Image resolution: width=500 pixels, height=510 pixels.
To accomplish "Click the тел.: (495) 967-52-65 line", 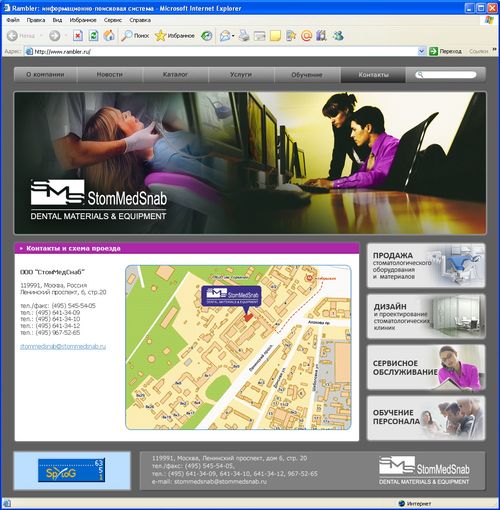I will [50, 333].
